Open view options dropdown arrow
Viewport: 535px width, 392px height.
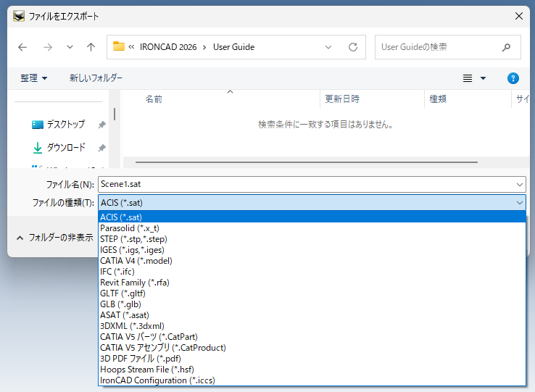(x=483, y=78)
